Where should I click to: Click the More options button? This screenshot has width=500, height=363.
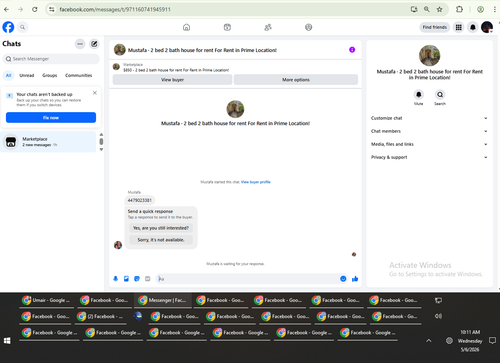(x=296, y=80)
